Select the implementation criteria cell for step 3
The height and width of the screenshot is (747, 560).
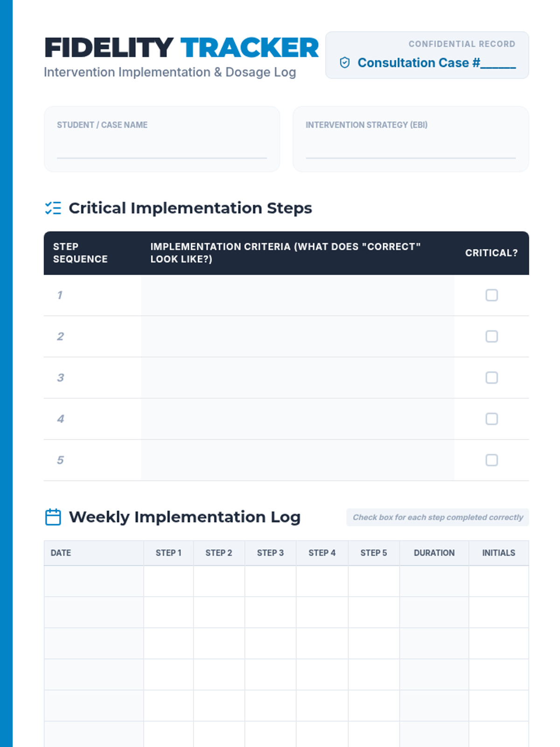(297, 377)
